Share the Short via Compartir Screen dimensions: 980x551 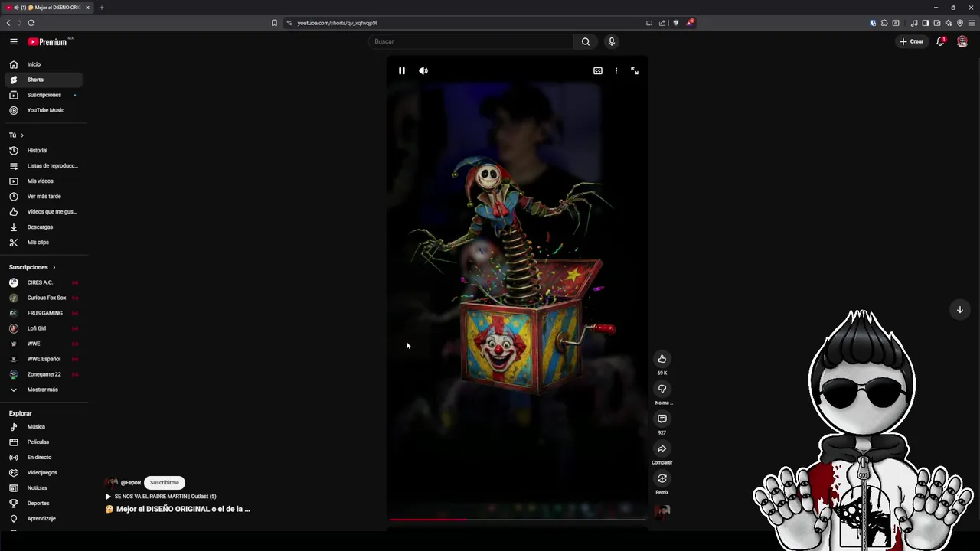coord(662,448)
